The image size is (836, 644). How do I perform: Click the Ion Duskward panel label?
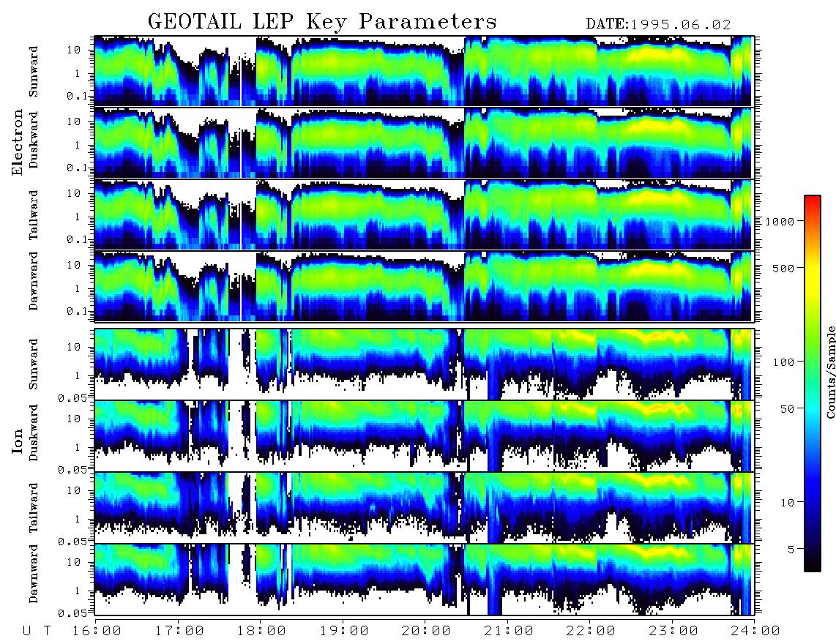[x=34, y=433]
